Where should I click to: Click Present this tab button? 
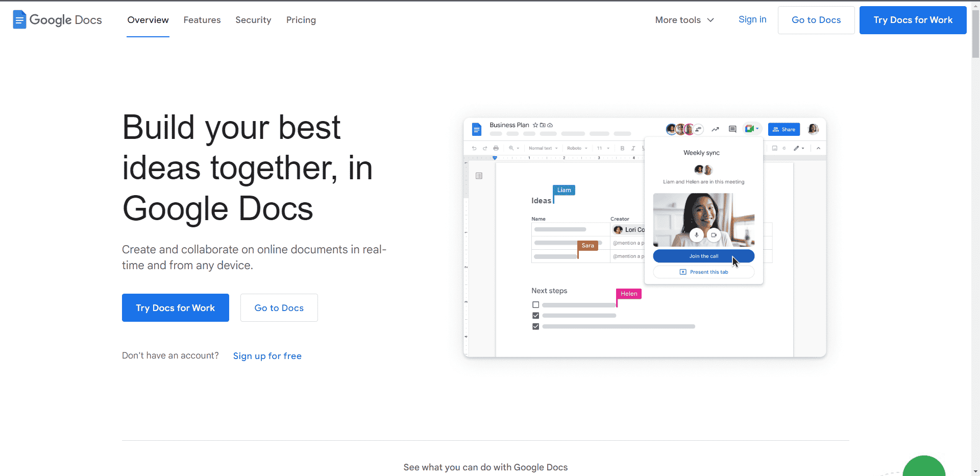[703, 272]
